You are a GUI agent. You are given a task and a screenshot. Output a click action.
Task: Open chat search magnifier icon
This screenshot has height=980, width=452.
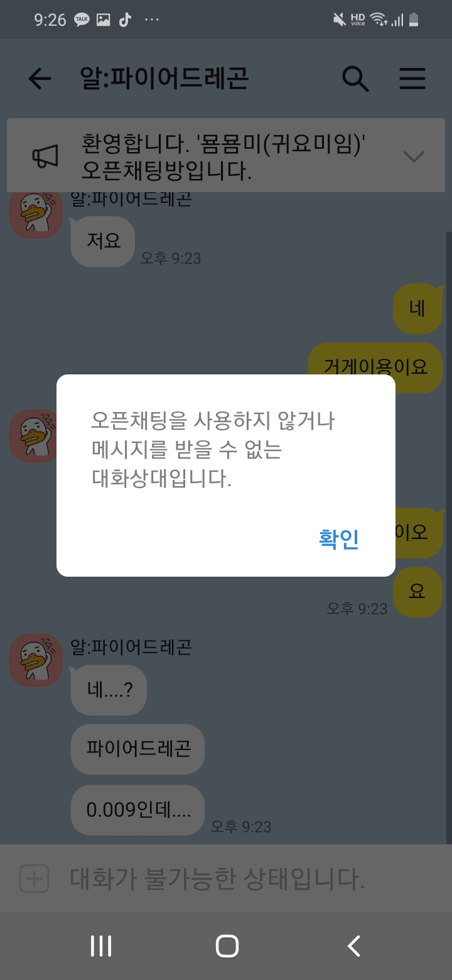(x=355, y=79)
